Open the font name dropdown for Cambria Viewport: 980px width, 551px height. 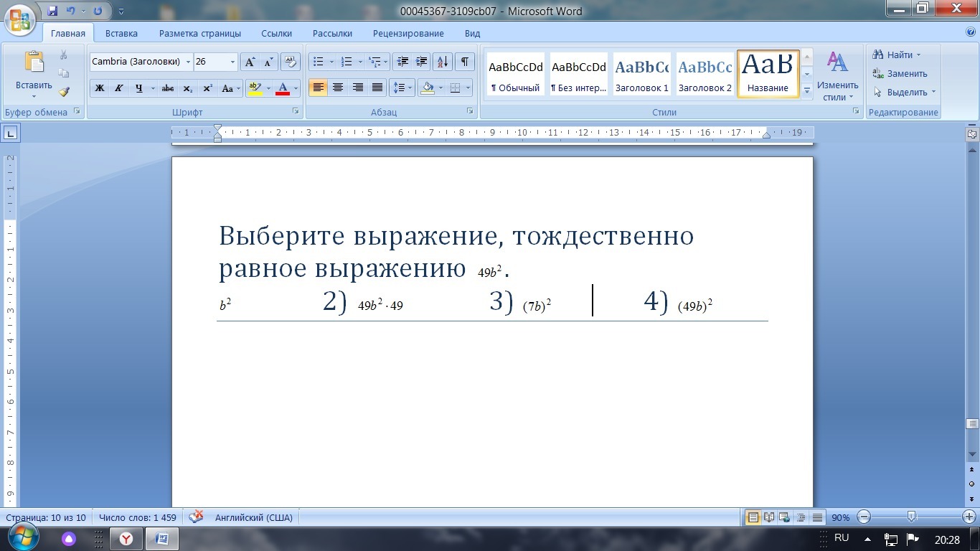coord(189,62)
